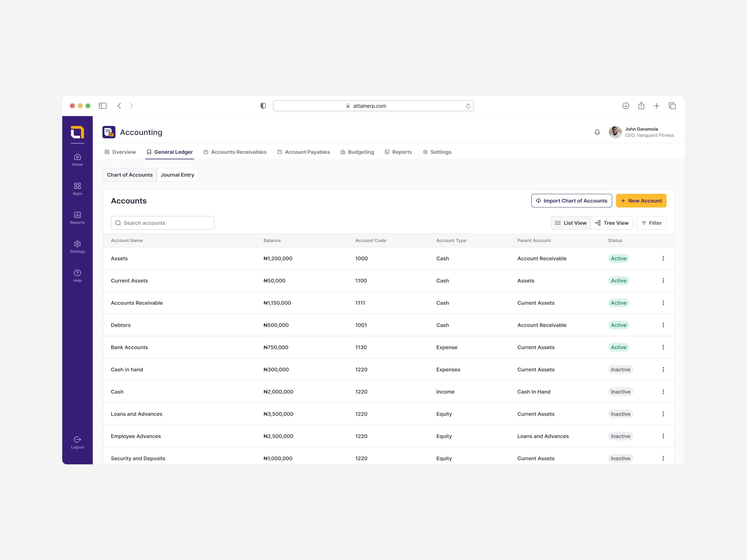Viewport: 747px width, 560px height.
Task: Focus the Search accounts field
Action: (163, 223)
